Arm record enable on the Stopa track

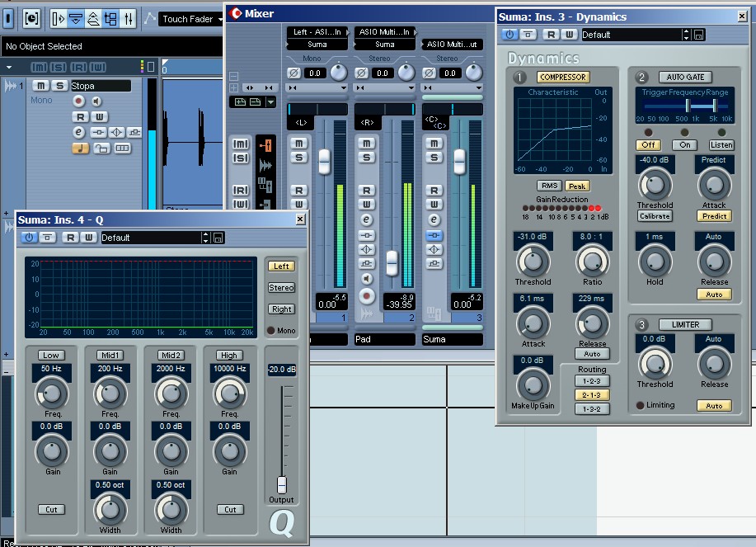point(79,101)
